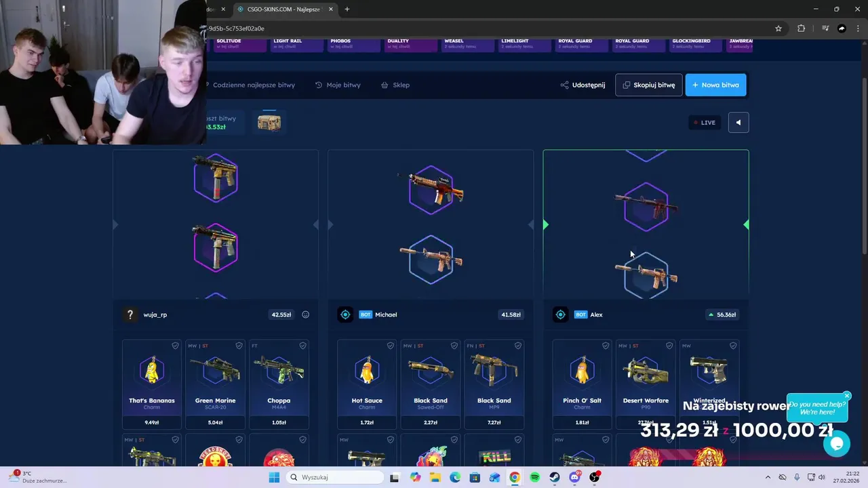Click the GLOCKINGBIRD live drop tile
Viewport: 868px width, 488px height.
click(x=696, y=45)
